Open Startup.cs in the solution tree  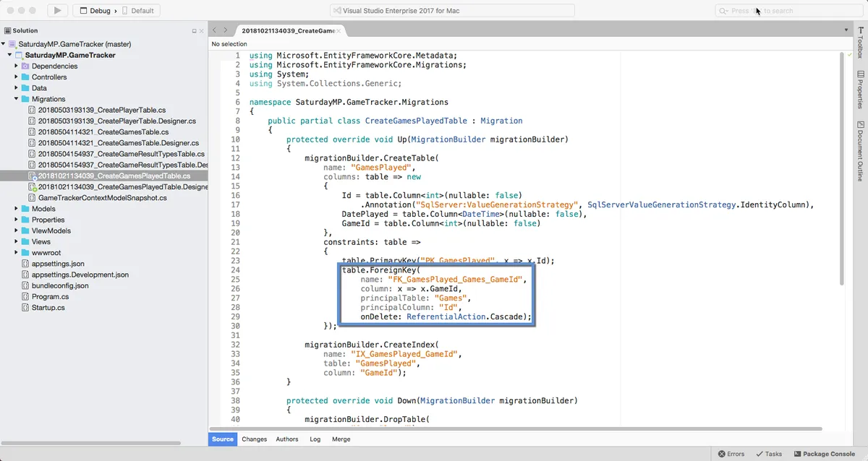(x=48, y=308)
